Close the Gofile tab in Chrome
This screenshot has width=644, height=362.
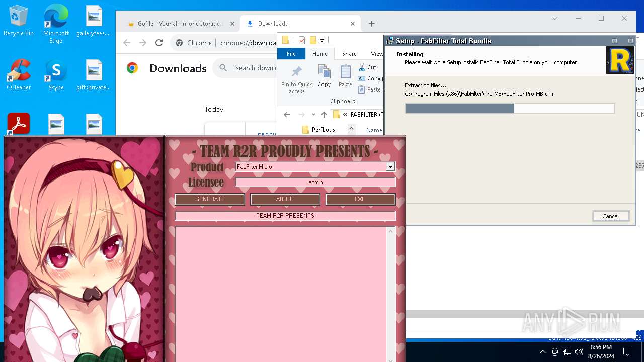pos(232,24)
